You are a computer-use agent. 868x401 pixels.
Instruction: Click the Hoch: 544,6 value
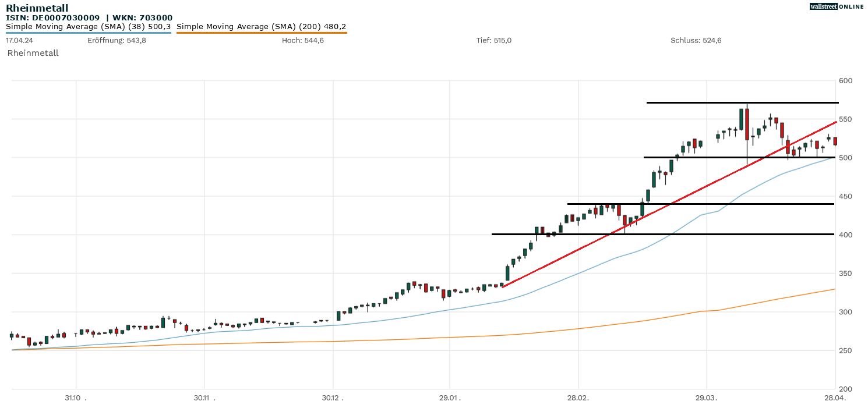302,40
